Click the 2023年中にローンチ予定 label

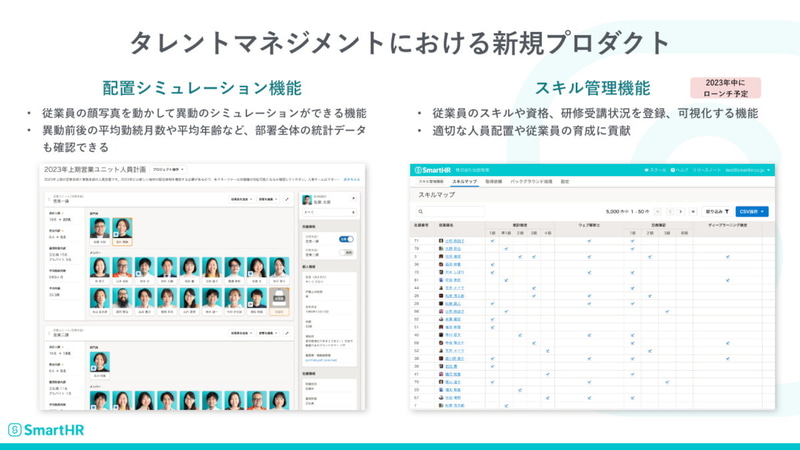coord(725,88)
